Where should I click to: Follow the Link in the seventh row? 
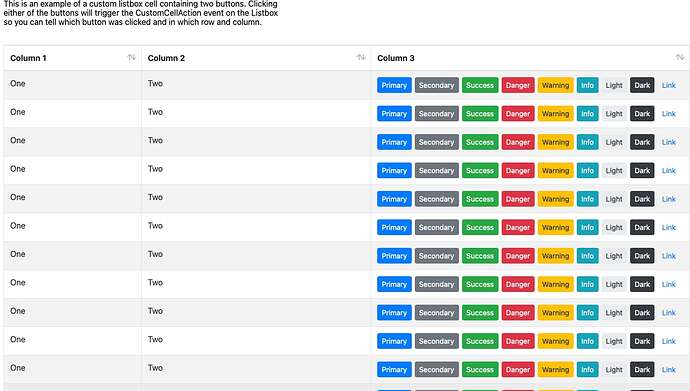668,256
